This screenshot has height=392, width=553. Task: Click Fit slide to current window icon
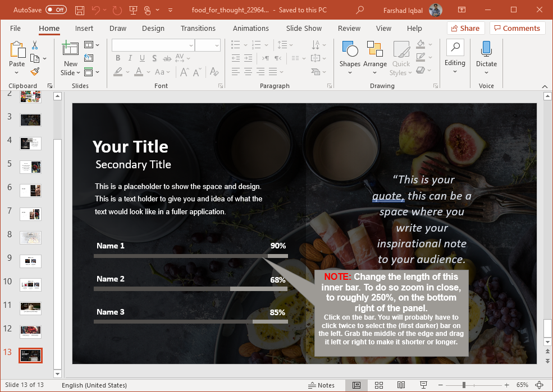click(x=540, y=385)
